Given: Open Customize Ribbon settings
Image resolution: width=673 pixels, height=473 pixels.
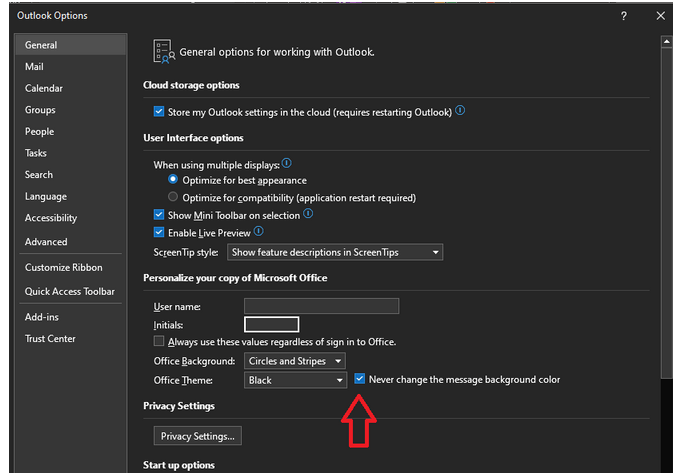Looking at the screenshot, I should pyautogui.click(x=71, y=267).
